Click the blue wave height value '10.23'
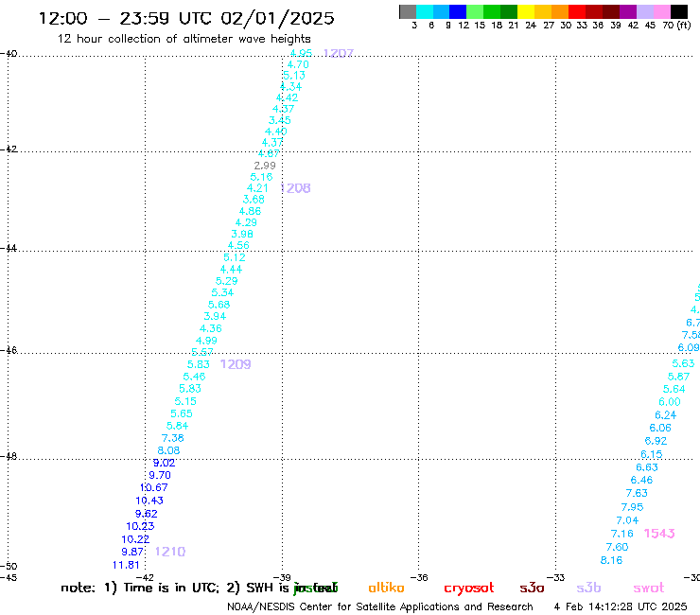This screenshot has width=700, height=615. click(140, 526)
